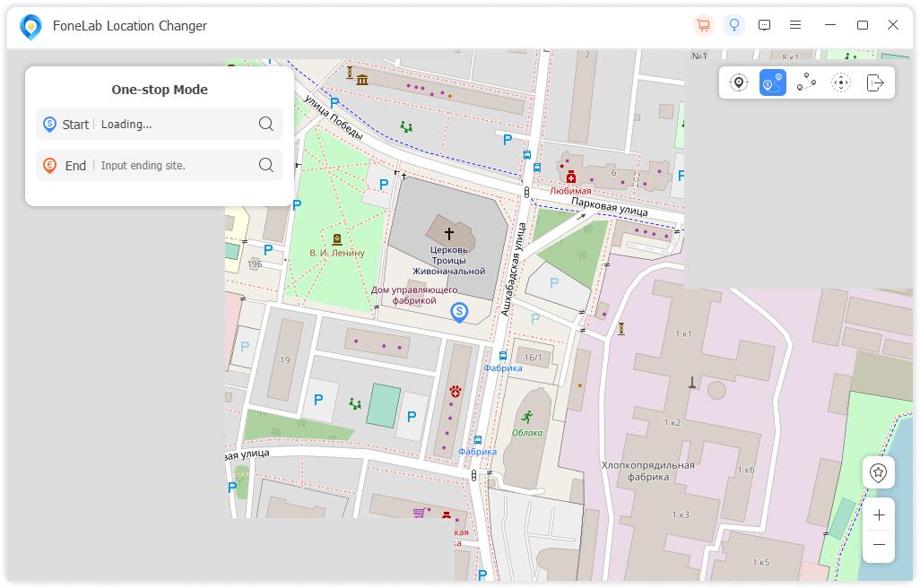
Task: Close the FoneLab Location Changer window
Action: pos(893,25)
